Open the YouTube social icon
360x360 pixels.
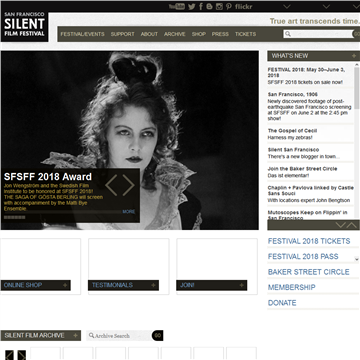[176, 6]
